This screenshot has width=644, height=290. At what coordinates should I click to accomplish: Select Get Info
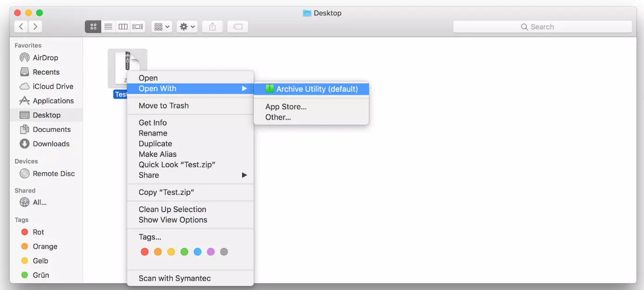coord(190,123)
